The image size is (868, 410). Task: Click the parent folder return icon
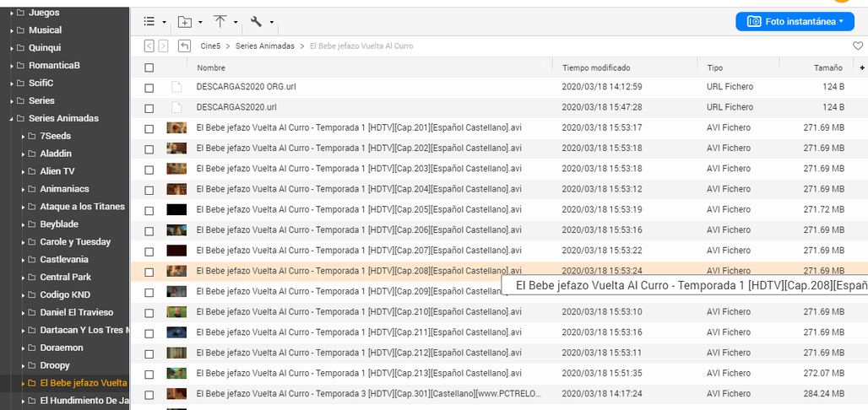(184, 46)
